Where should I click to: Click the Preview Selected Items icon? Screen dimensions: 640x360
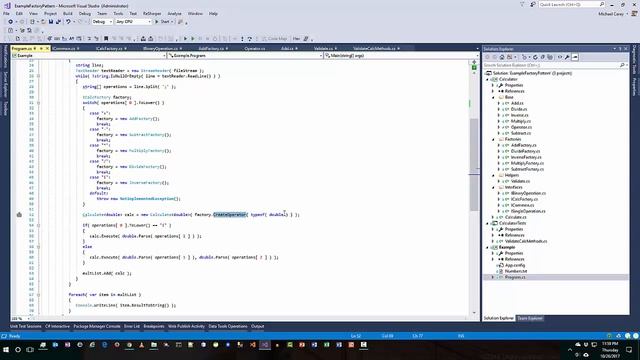tap(575, 57)
